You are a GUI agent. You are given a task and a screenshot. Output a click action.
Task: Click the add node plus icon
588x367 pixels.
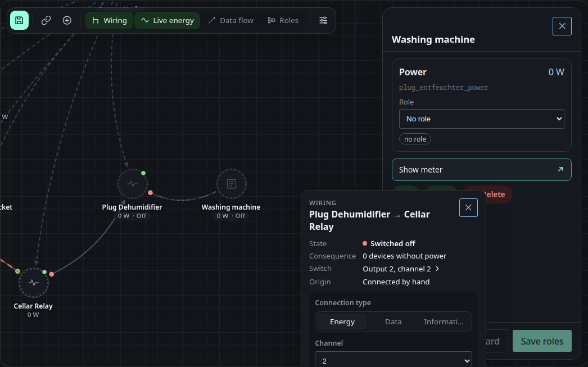67,20
